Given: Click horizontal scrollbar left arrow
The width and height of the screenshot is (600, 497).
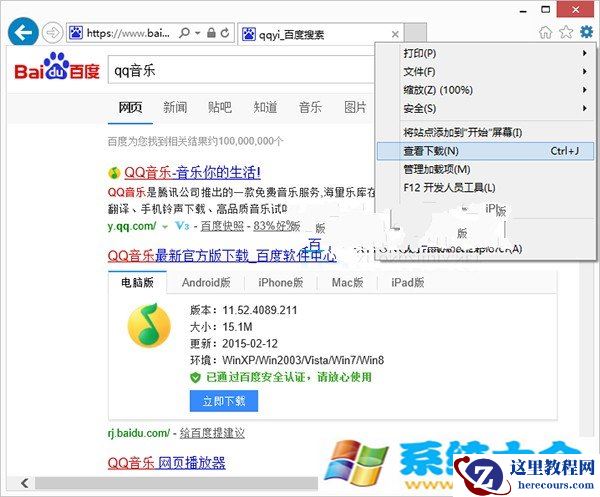Looking at the screenshot, I should (x=24, y=483).
